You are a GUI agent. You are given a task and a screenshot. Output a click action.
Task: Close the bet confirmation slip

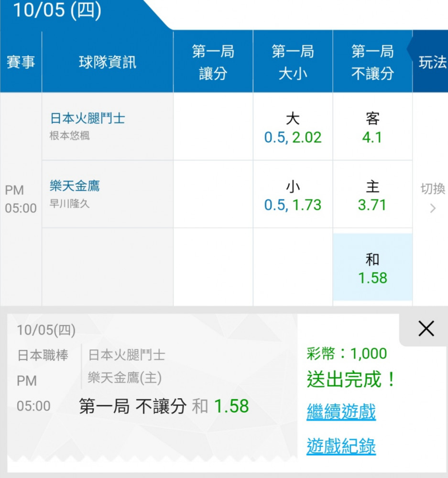426,329
